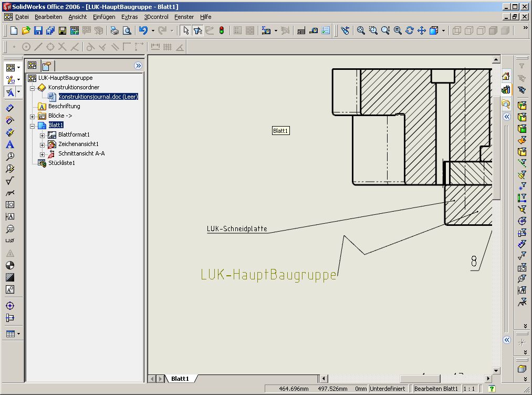Click the Print Preview icon
Viewport: 532px width, 395px height.
pos(127,31)
